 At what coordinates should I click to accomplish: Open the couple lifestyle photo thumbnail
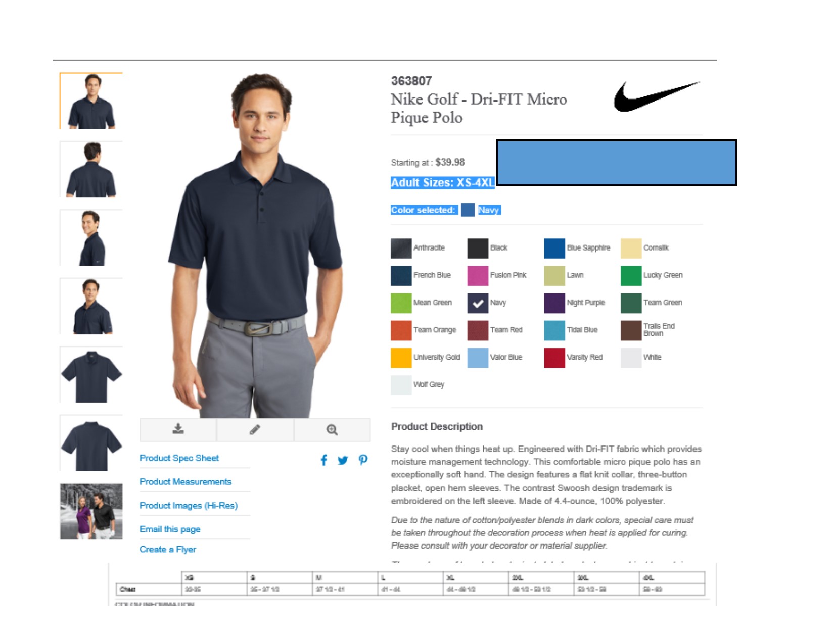click(91, 511)
